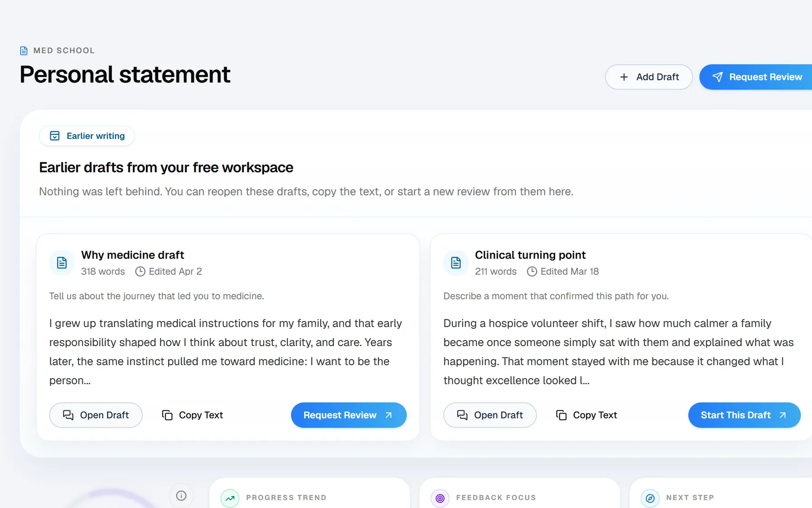Copy text of Why medicine draft
Viewport: 812px width, 508px height.
pyautogui.click(x=193, y=415)
